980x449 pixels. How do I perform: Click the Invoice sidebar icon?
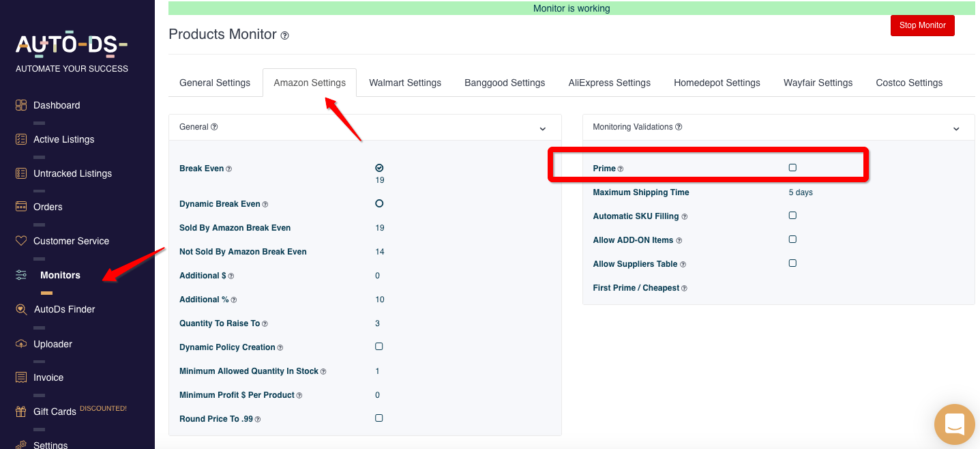click(x=21, y=377)
